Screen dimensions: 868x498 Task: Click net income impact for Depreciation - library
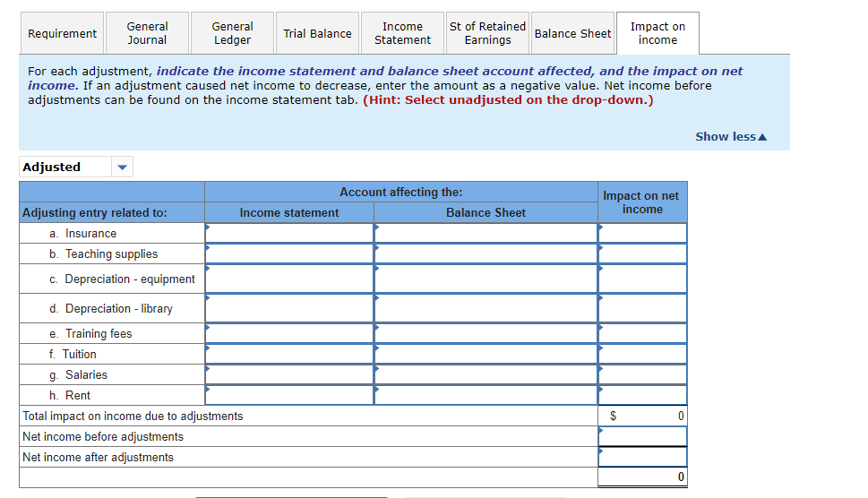(642, 308)
